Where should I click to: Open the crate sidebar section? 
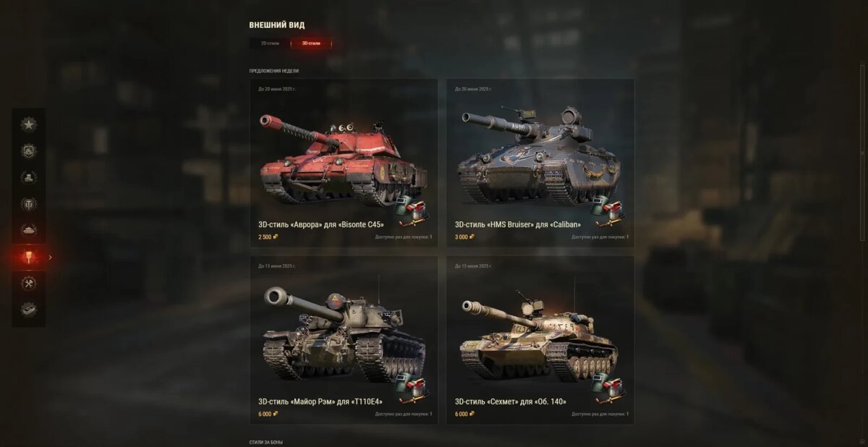[28, 310]
